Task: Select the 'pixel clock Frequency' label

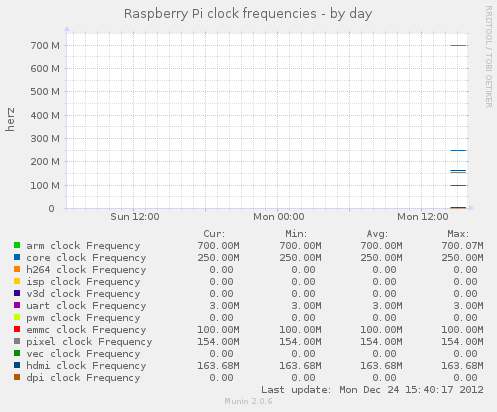Action: pos(89,342)
